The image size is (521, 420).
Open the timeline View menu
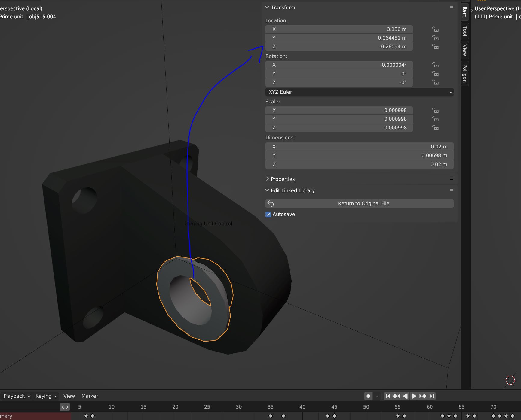click(69, 396)
